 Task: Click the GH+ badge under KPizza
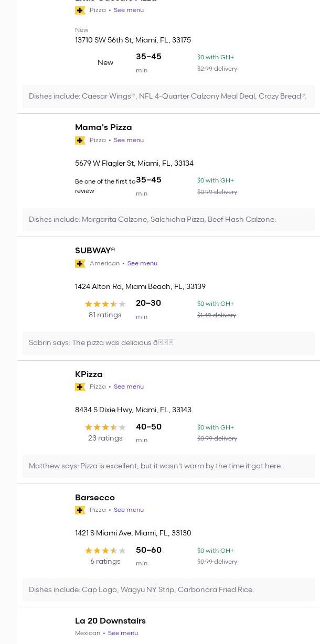coord(80,387)
